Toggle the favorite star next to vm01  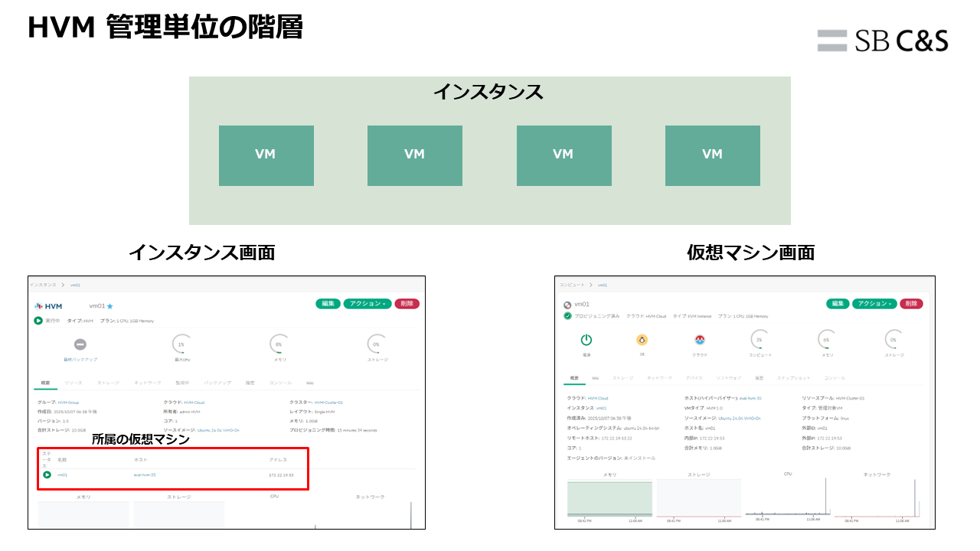(109, 306)
